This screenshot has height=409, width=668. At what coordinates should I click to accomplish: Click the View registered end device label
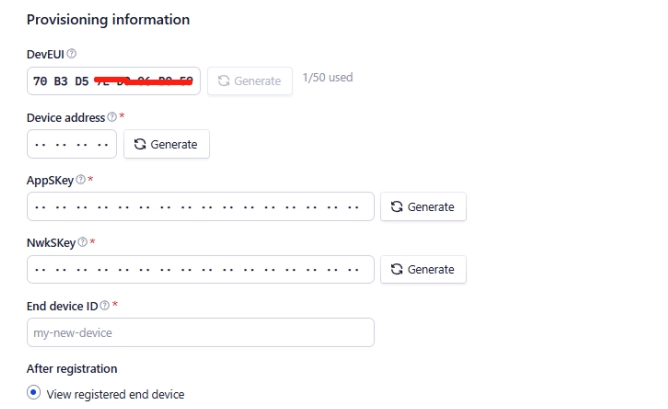coord(115,395)
